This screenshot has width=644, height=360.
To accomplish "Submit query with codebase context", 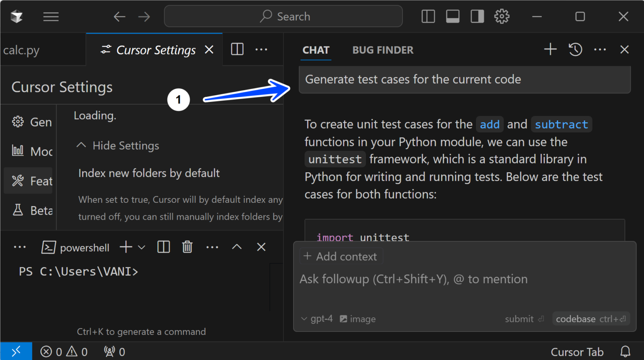I will point(591,319).
